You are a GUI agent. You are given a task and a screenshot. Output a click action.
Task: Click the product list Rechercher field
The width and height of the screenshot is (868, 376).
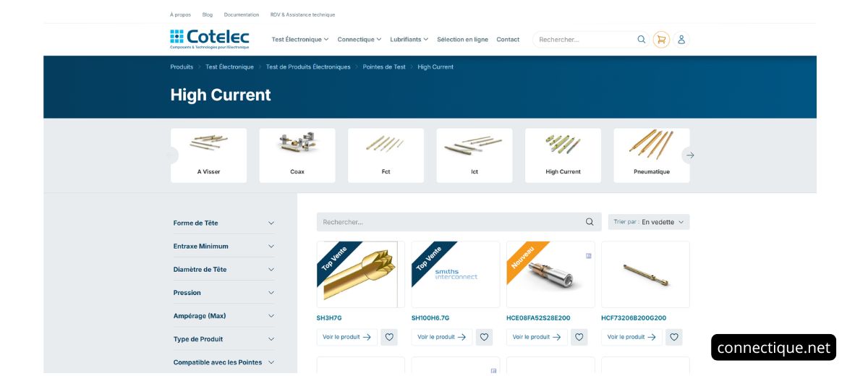448,222
